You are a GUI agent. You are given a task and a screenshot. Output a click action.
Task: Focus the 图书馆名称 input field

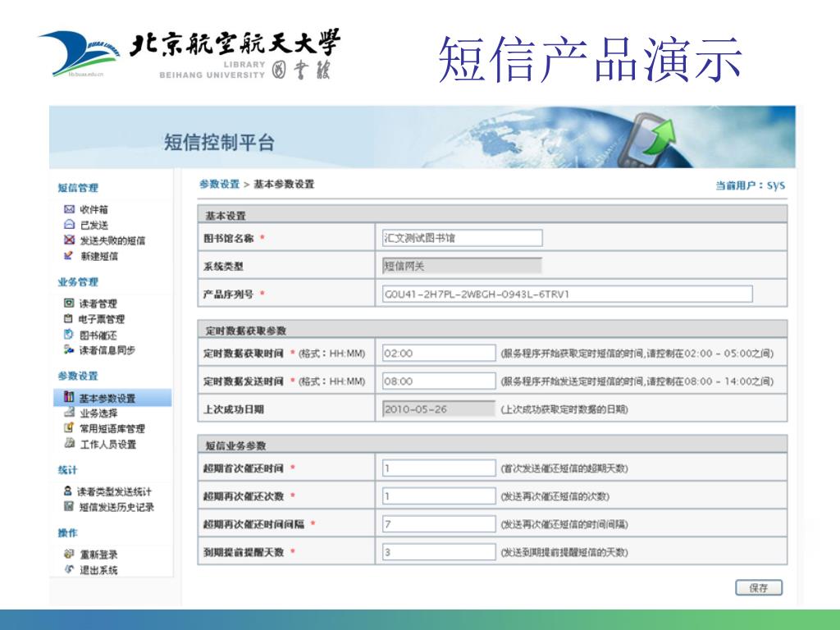(462, 238)
